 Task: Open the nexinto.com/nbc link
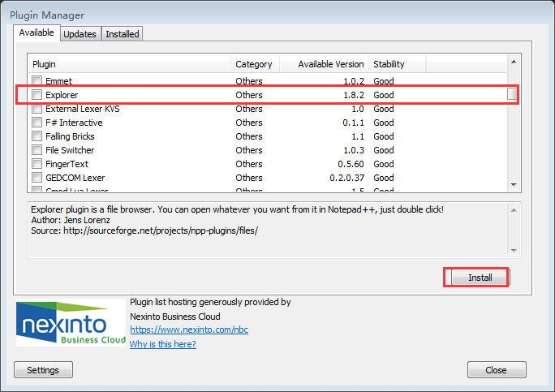click(x=189, y=330)
